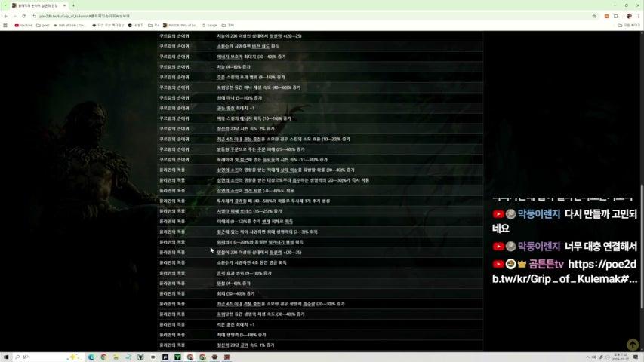
Task: Open the PoE2DB bookmark
Action: tap(180, 26)
